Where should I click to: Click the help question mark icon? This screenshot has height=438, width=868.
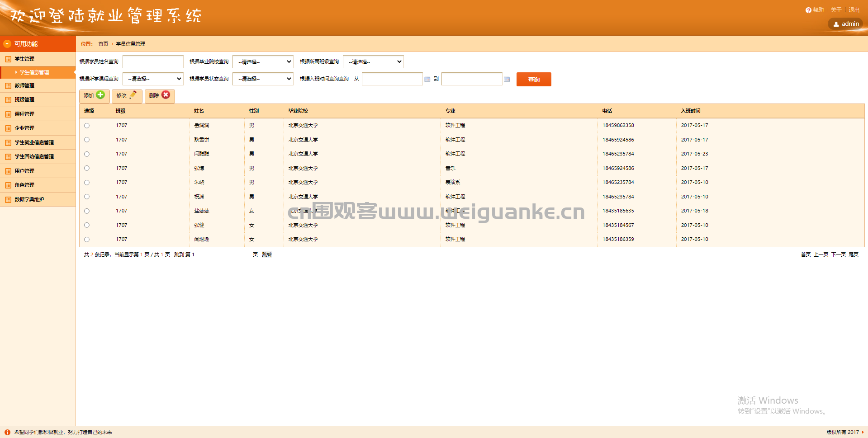tap(808, 10)
